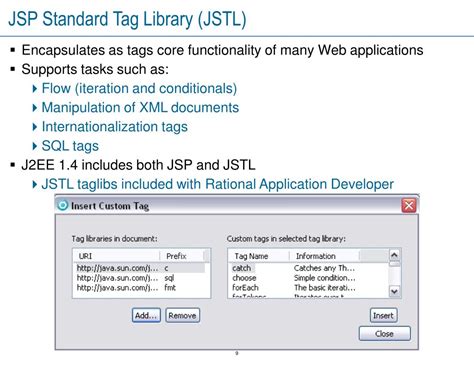Image resolution: width=474 pixels, height=366 pixels.
Task: Click the scroll down arrow in custom tags list
Action: pyautogui.click(x=394, y=291)
